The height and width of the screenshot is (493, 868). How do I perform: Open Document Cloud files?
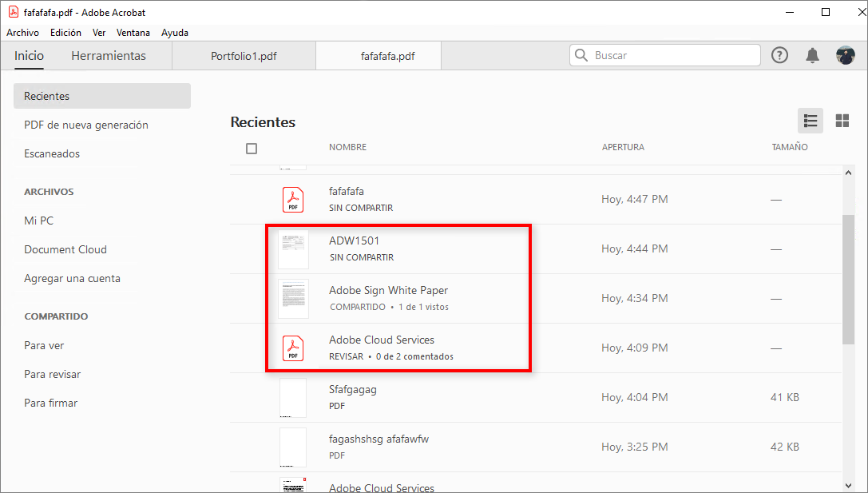(x=65, y=249)
